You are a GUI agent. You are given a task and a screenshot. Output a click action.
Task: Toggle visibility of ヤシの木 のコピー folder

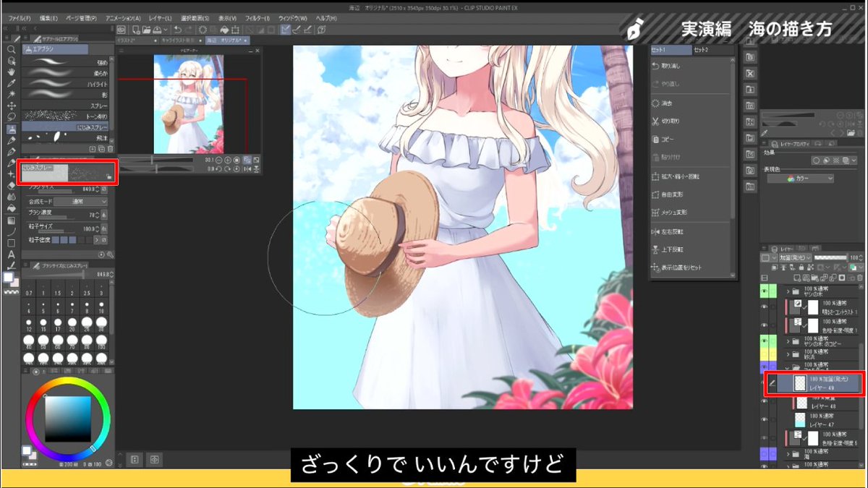[765, 340]
